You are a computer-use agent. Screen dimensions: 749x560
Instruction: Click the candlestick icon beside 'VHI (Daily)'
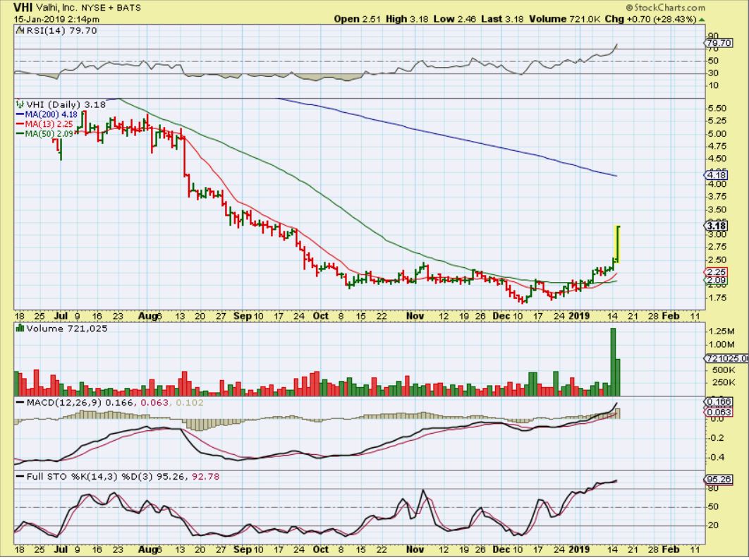coord(20,104)
